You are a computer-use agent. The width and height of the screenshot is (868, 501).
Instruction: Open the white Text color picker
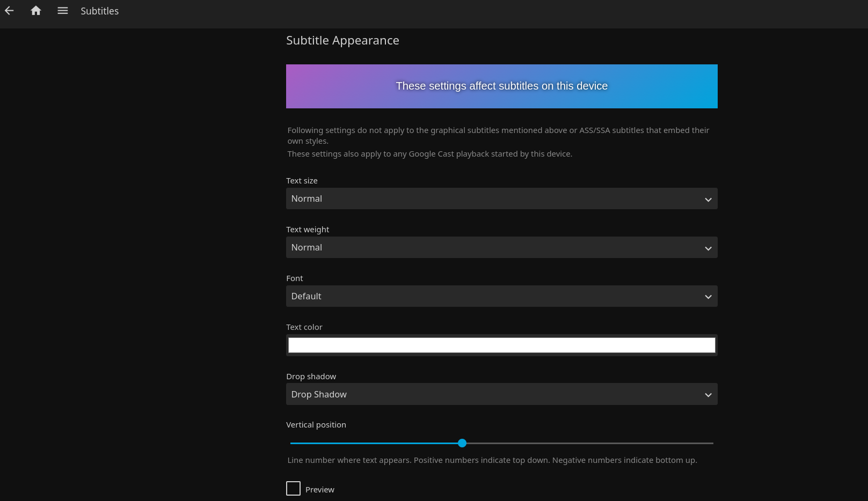click(501, 345)
